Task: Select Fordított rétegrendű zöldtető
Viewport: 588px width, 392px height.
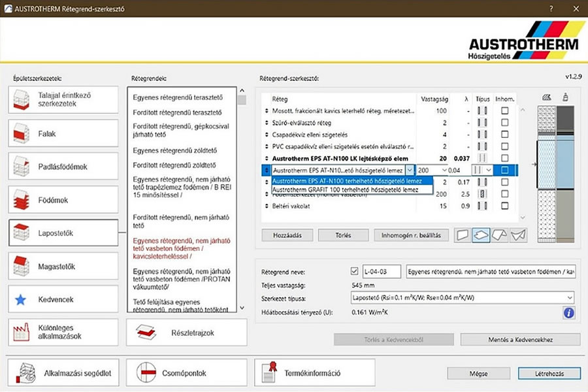Action: (x=174, y=165)
